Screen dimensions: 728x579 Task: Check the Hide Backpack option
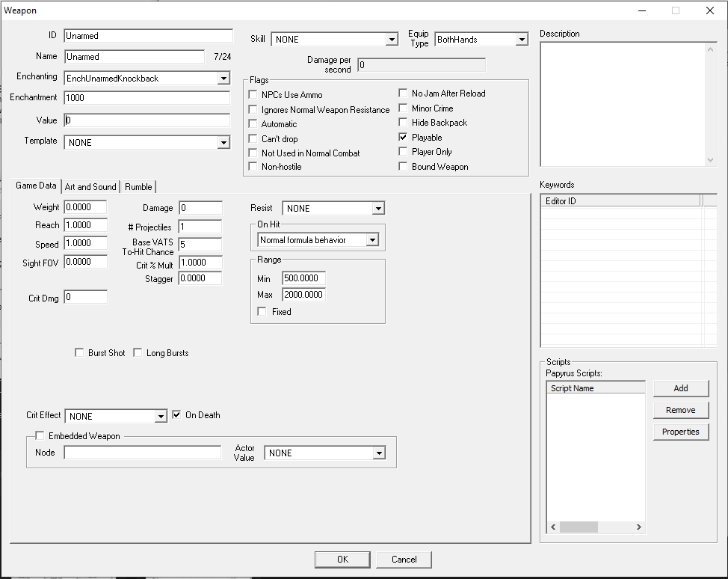pos(403,122)
